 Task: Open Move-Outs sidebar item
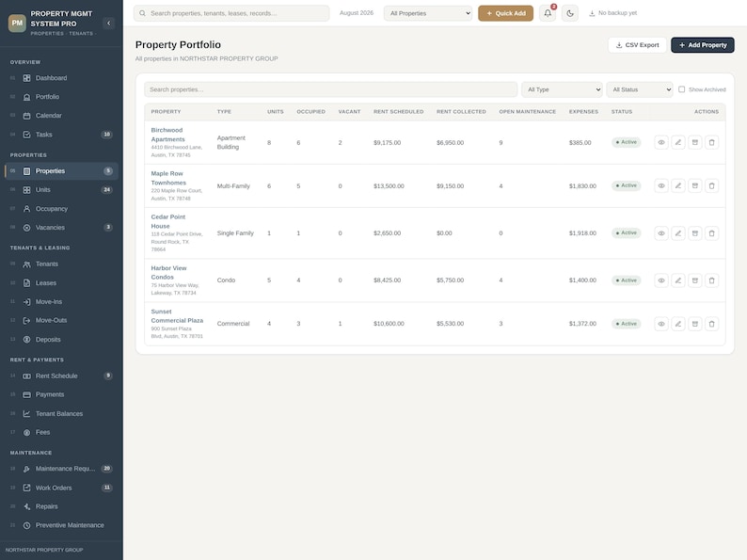(61, 320)
